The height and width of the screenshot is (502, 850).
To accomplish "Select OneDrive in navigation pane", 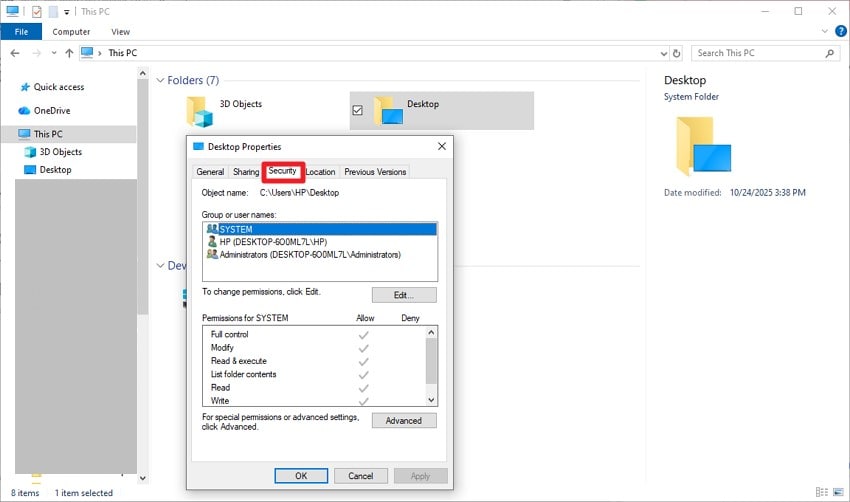I will 51,111.
